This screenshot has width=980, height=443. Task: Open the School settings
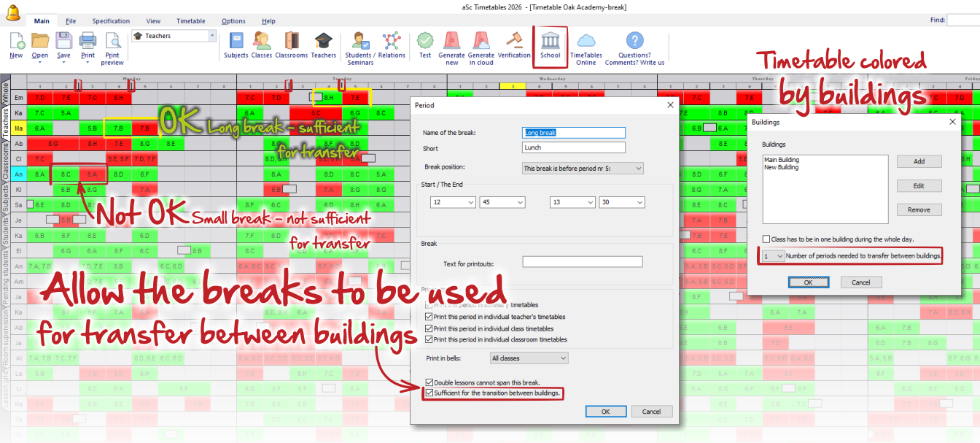click(x=551, y=45)
